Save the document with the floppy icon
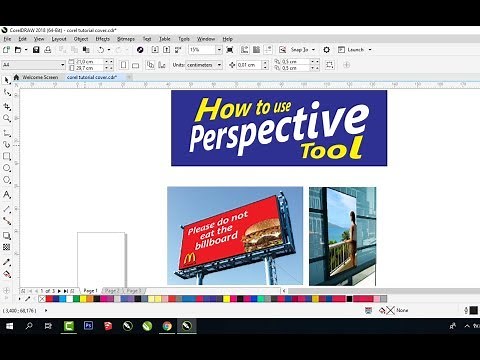The image size is (480, 360). point(36,50)
